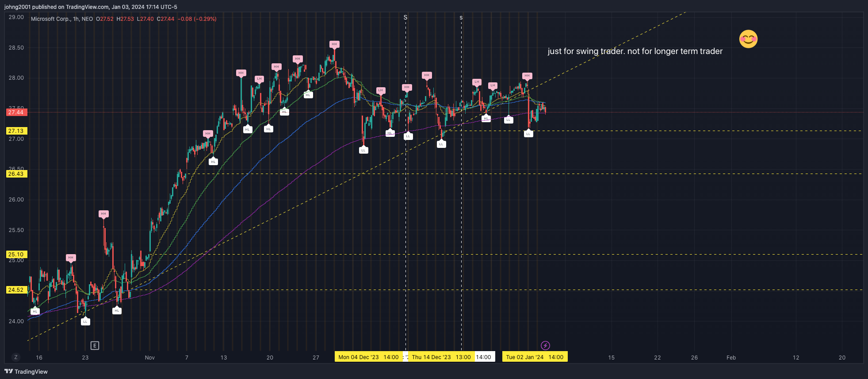
Task: Click the LL label near the 24.00 low
Action: click(x=85, y=322)
